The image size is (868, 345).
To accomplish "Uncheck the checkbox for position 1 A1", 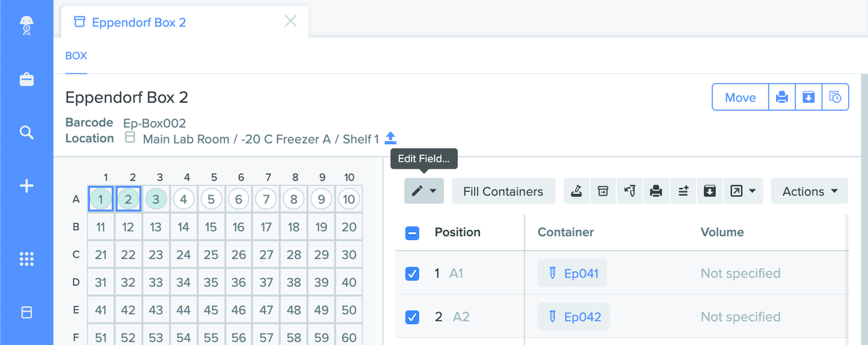I will pos(412,274).
